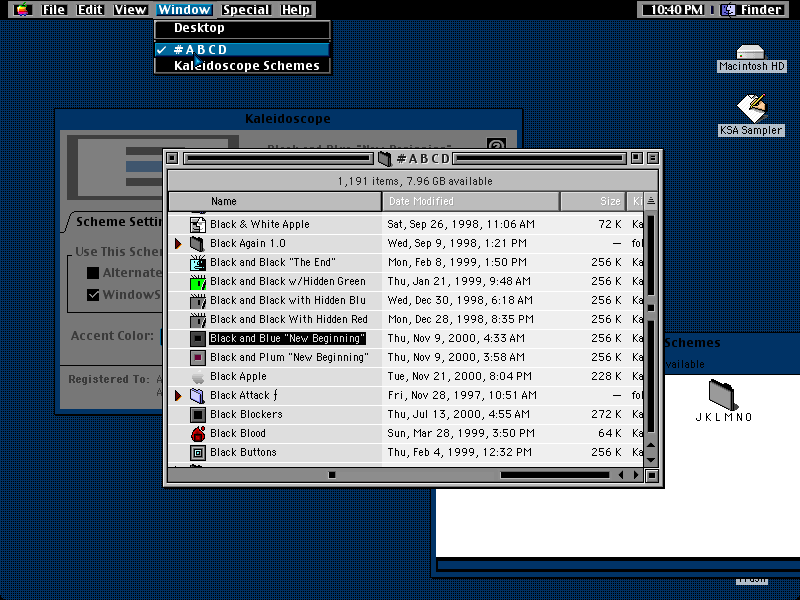This screenshot has width=800, height=600.
Task: Click the horizontal scrollbar left arrow
Action: pyautogui.click(x=621, y=475)
